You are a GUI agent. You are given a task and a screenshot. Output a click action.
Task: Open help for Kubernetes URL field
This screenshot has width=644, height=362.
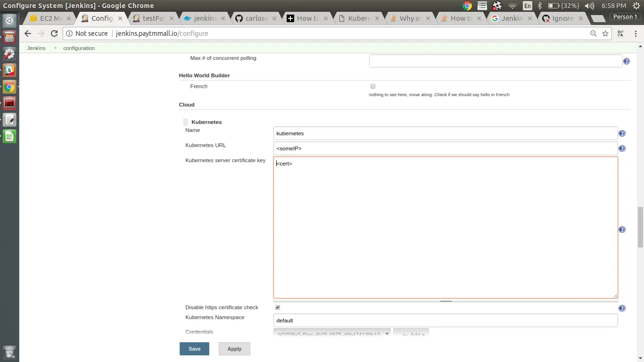click(622, 148)
